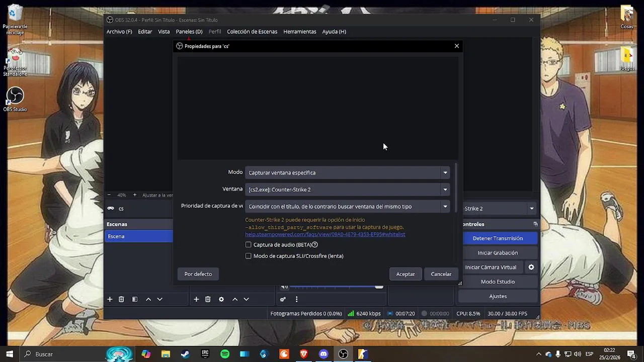Open Epic Games Launcher from the taskbar
Screen dimensions: 644x362
tap(205, 354)
